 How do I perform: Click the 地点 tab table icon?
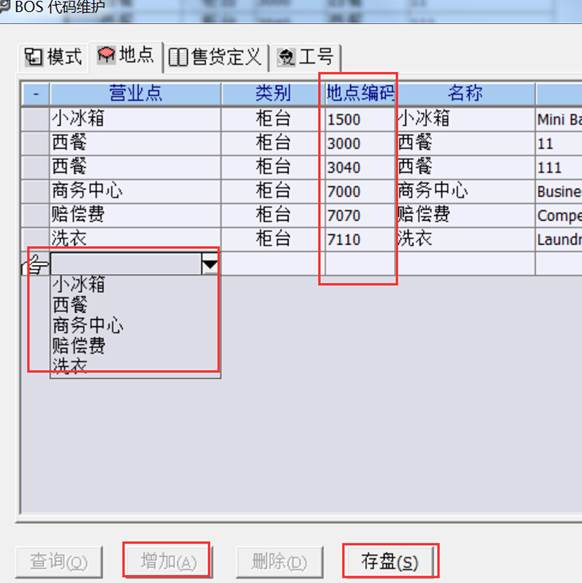(x=106, y=55)
